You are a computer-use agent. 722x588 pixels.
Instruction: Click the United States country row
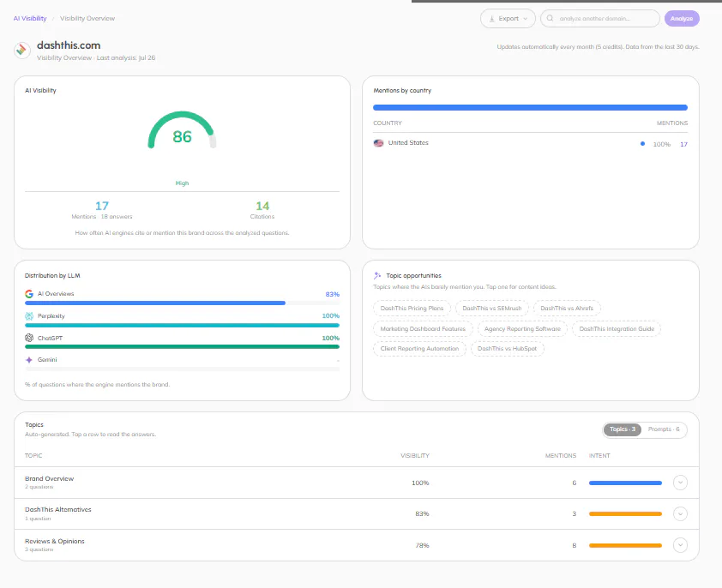530,143
